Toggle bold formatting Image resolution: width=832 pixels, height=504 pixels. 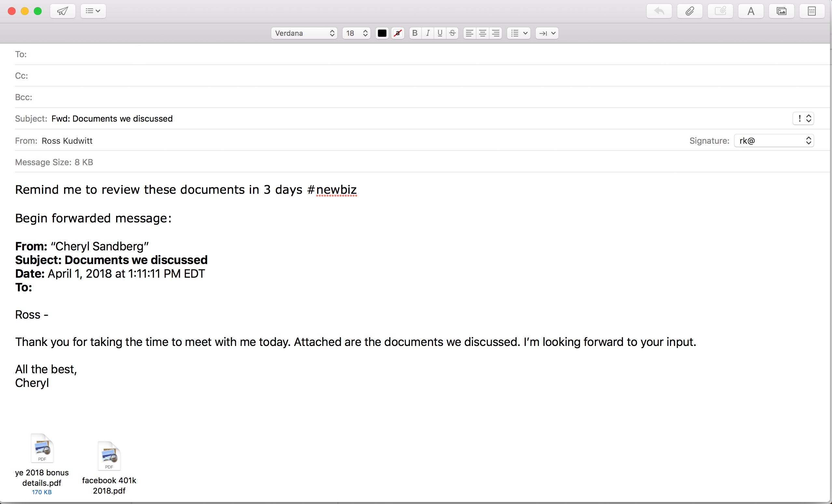tap(415, 33)
